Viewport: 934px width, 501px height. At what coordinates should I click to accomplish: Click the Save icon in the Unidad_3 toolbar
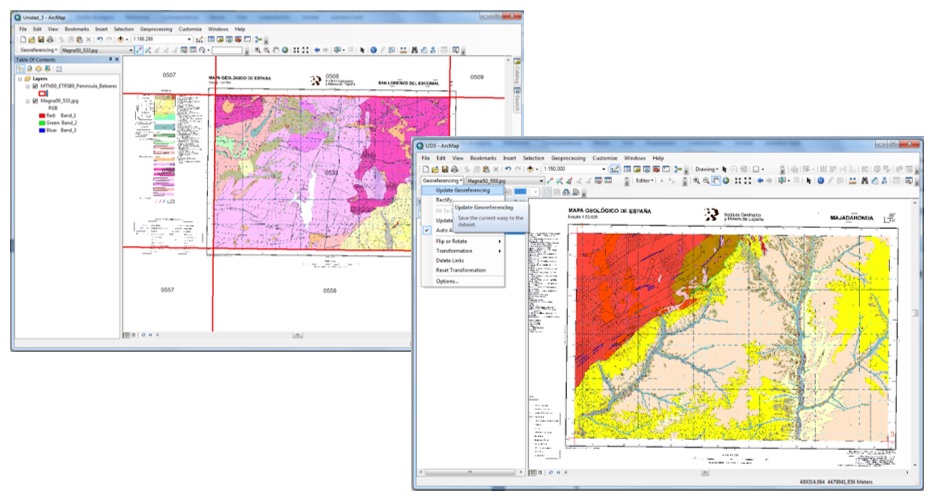pos(43,39)
